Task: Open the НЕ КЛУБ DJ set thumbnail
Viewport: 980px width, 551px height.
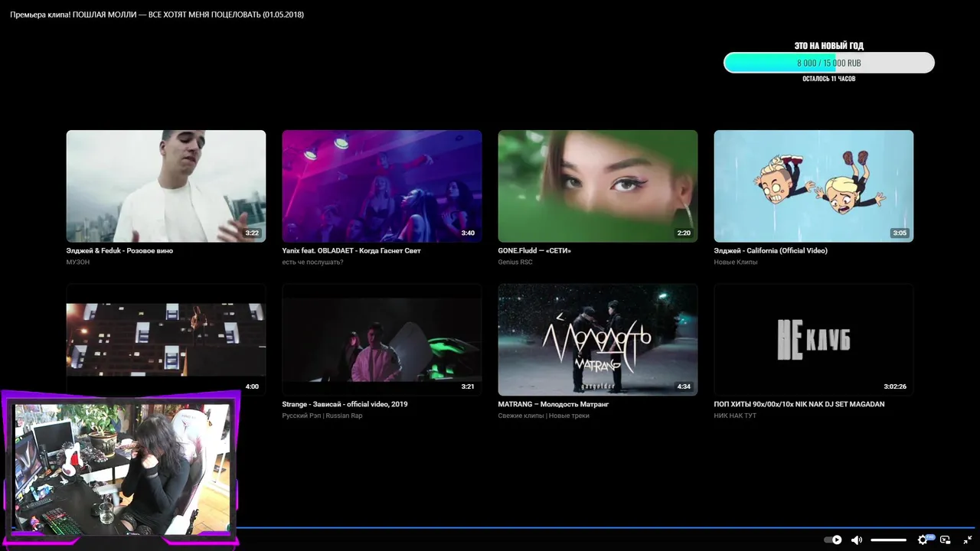Action: pyautogui.click(x=814, y=340)
